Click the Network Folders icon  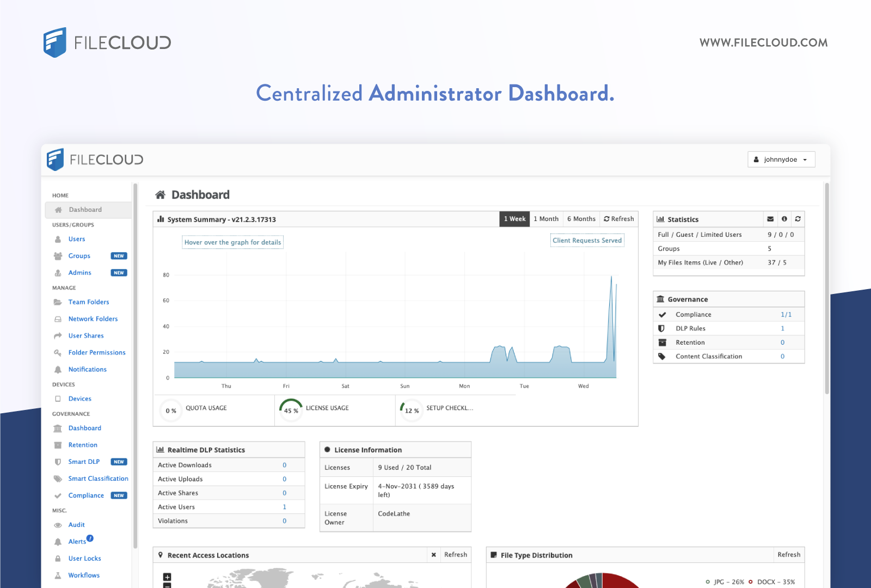pyautogui.click(x=58, y=319)
